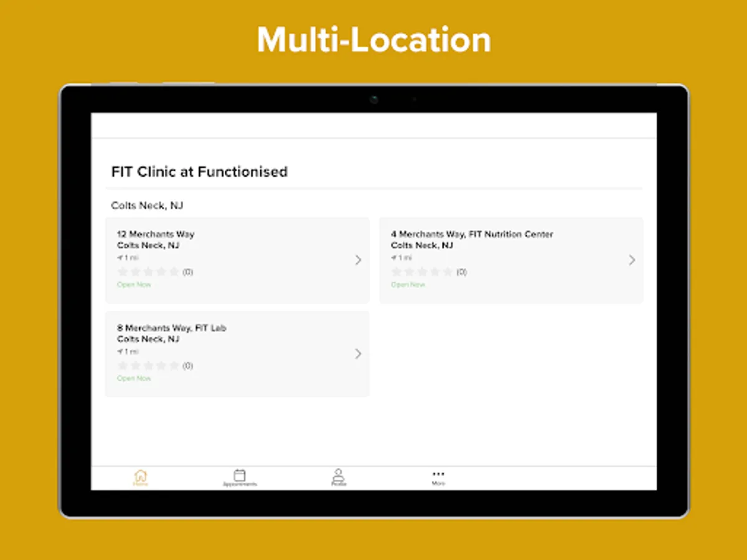Expand the 12 Merchants Way location chevron
Viewport: 747px width, 560px height.
click(358, 260)
